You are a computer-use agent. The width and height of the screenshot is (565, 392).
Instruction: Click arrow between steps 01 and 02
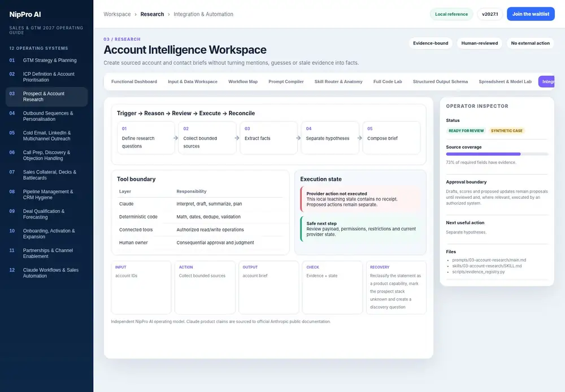tap(176, 138)
